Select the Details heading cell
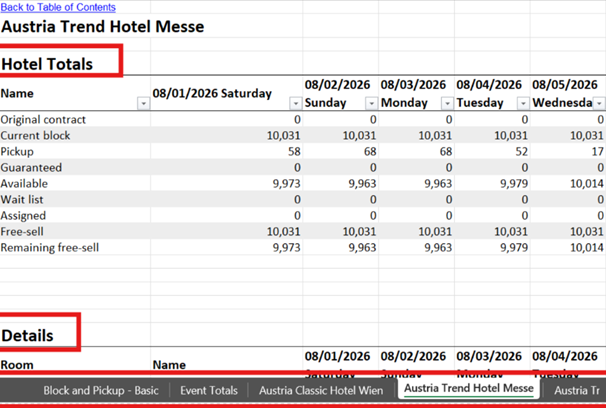606x408 pixels. click(27, 336)
